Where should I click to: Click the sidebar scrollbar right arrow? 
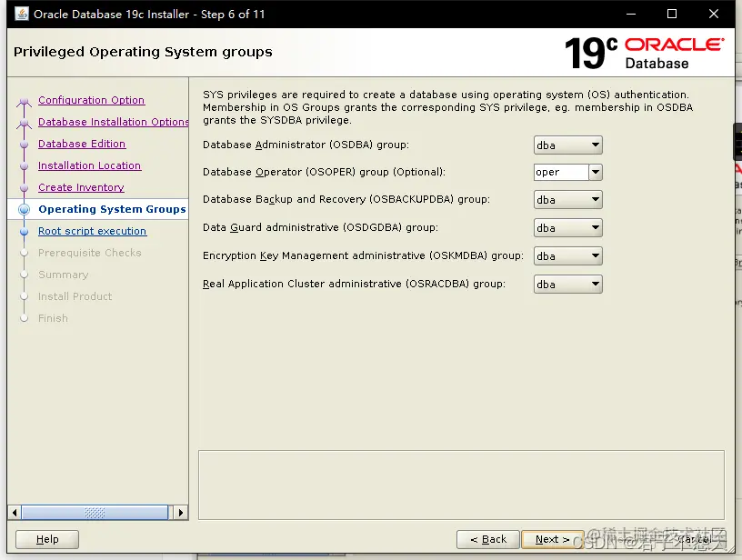(x=180, y=513)
